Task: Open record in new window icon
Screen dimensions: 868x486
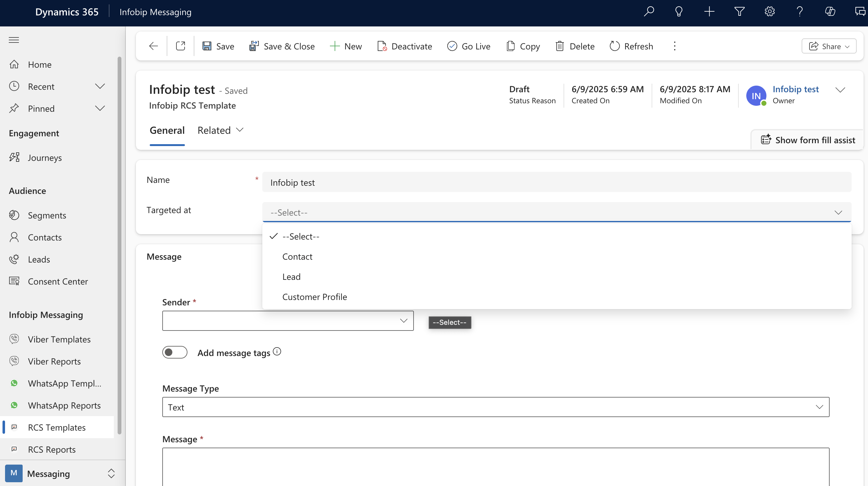Action: pyautogui.click(x=181, y=46)
